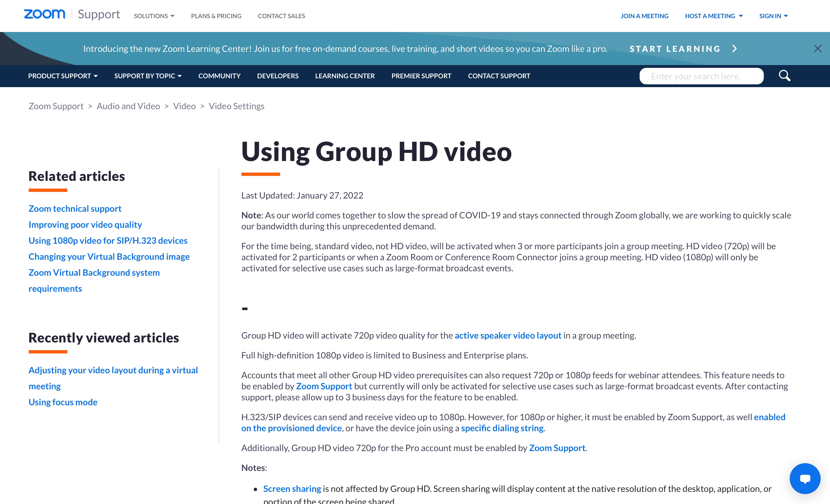Viewport: 830px width, 504px height.
Task: Dismiss the Learning Center banner
Action: [x=818, y=49]
